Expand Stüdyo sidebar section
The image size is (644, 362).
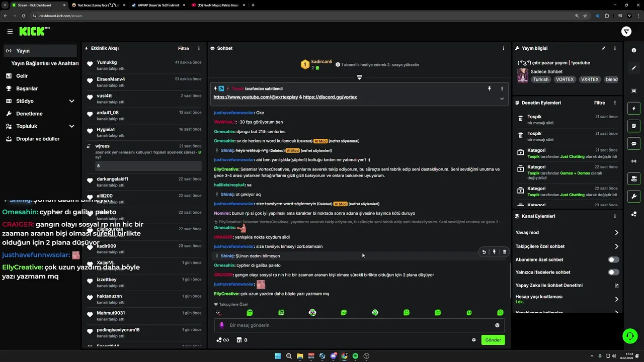71,101
